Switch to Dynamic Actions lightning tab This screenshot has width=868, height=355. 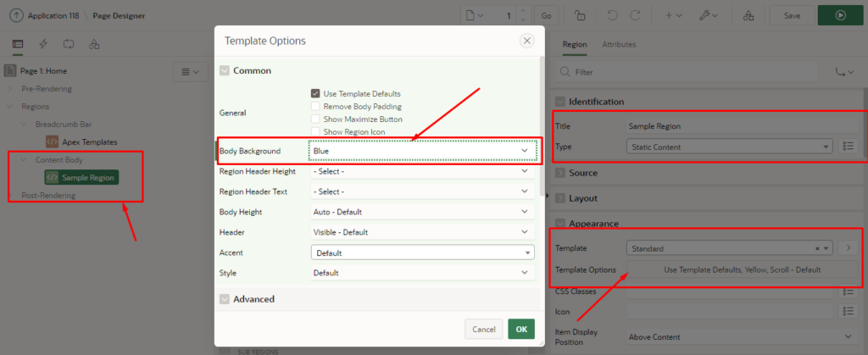coord(43,43)
